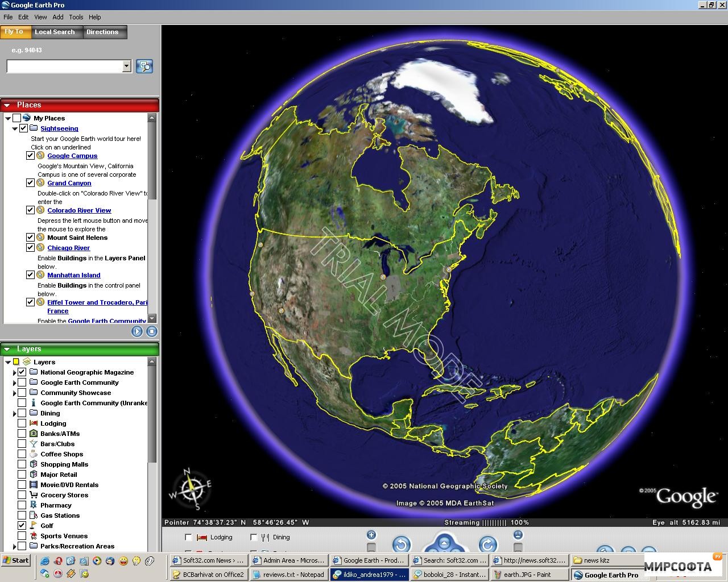Screen dimensions: 728x582
Task: Click the Chicago placemark on the globe
Action: (383, 277)
